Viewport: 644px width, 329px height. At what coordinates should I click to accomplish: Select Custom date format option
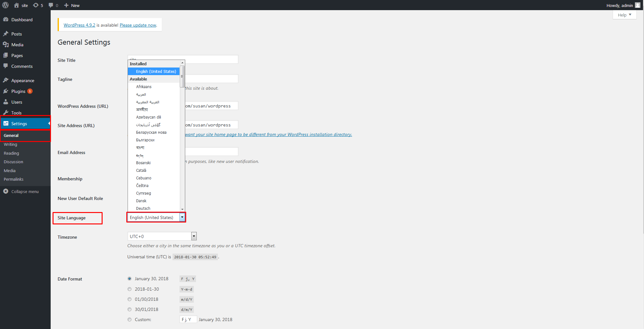pyautogui.click(x=129, y=319)
